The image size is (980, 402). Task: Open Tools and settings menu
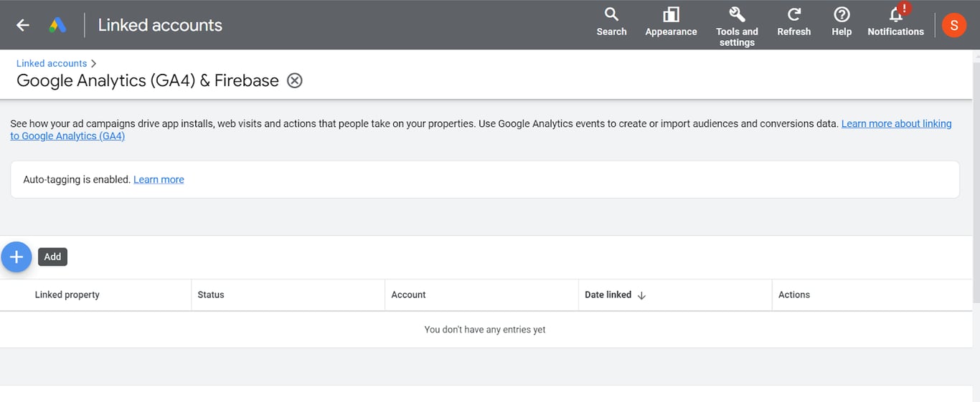737,27
